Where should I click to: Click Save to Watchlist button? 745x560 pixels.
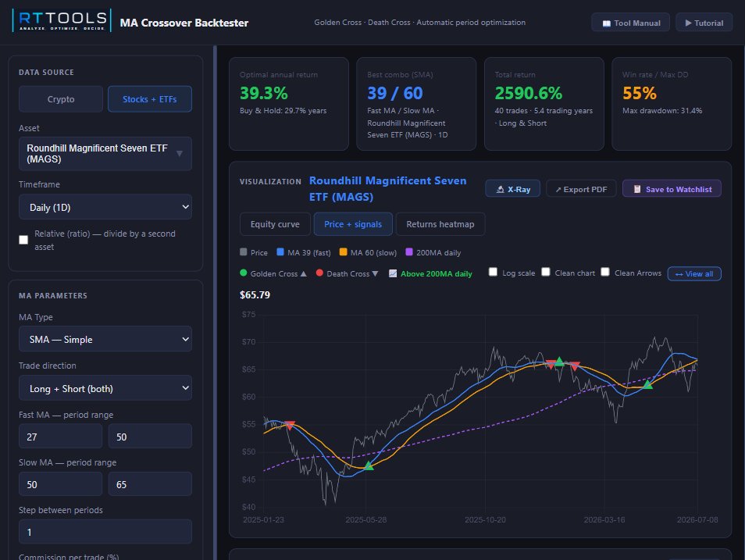672,189
